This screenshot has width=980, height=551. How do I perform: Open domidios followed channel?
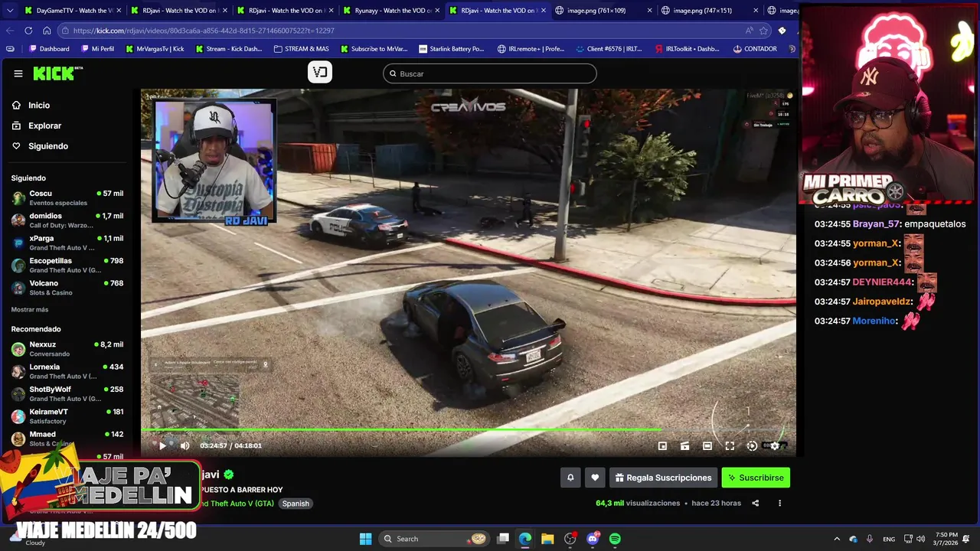pos(67,220)
